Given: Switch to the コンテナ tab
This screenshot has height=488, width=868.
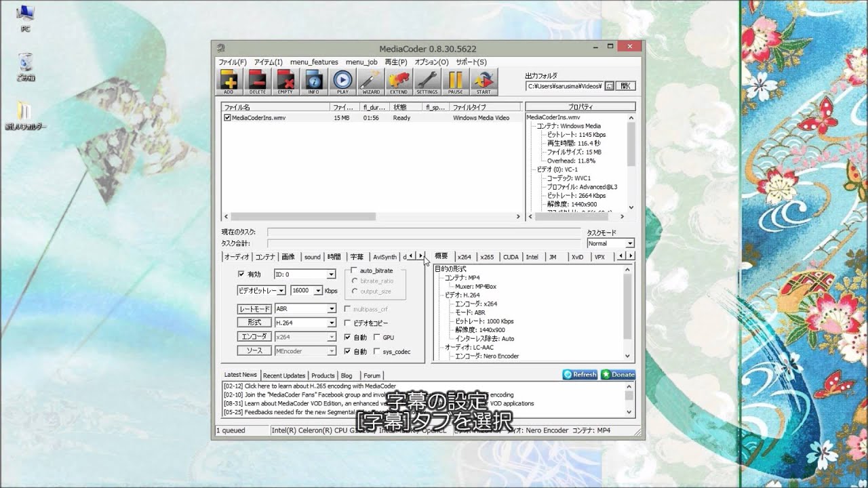Looking at the screenshot, I should click(265, 257).
